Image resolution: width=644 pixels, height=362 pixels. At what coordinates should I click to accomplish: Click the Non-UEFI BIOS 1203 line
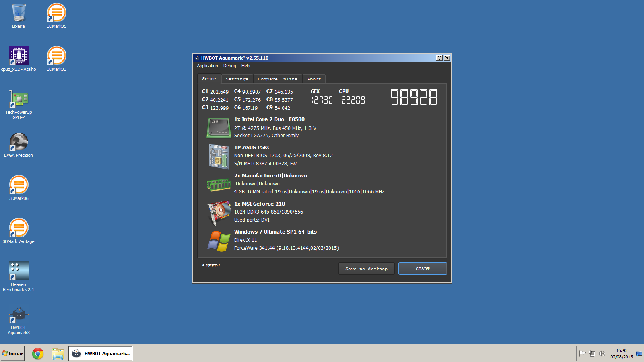(283, 155)
